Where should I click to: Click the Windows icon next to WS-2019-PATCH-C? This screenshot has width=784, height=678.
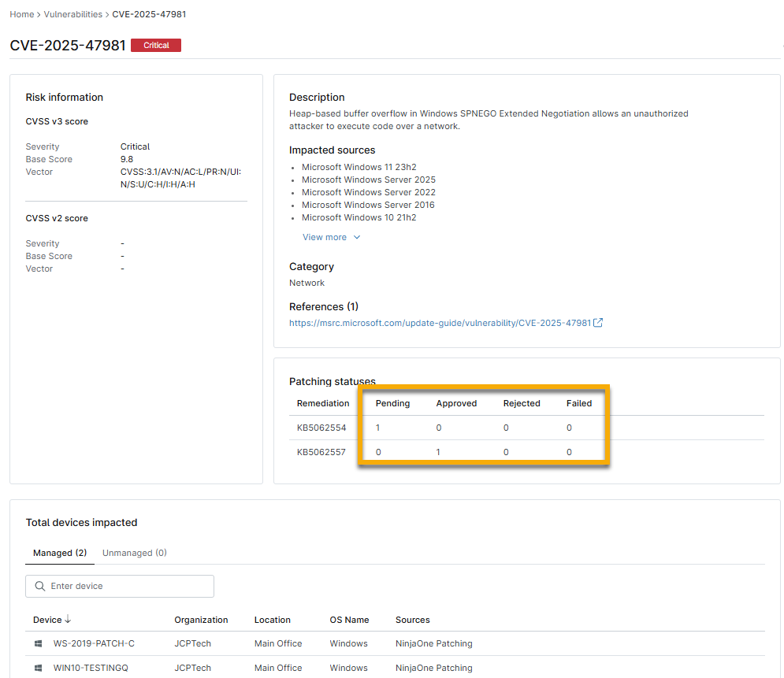pyautogui.click(x=38, y=644)
